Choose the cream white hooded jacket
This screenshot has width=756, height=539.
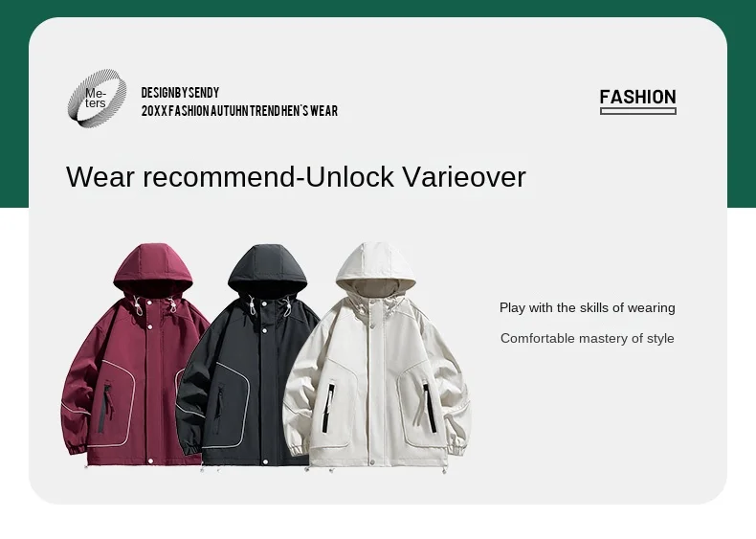click(x=377, y=357)
